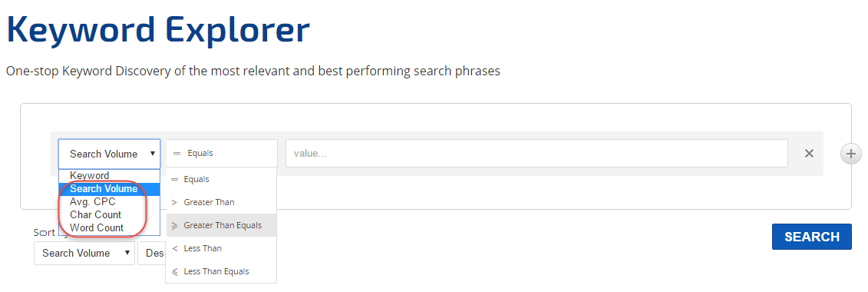The width and height of the screenshot is (868, 292).
Task: Select Less Than Equals operator
Action: pyautogui.click(x=222, y=271)
